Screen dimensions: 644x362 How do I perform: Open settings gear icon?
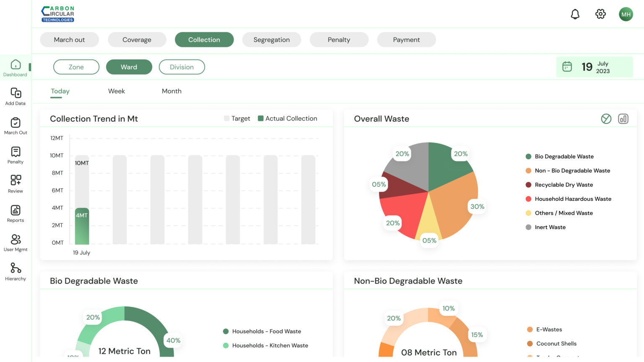(x=600, y=14)
